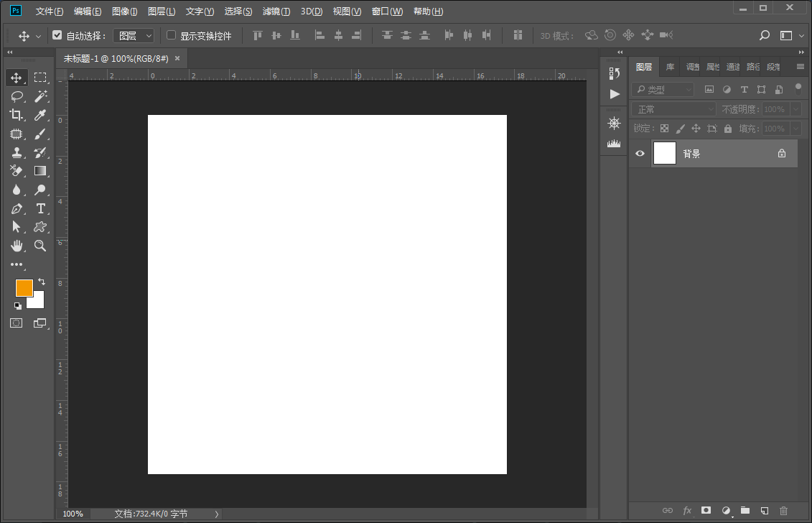This screenshot has width=812, height=523.
Task: Select the Crop tool
Action: [17, 115]
